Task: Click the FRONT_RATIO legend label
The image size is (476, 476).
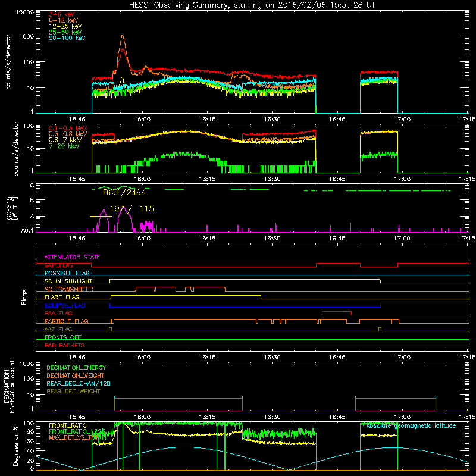Action: tap(68, 425)
